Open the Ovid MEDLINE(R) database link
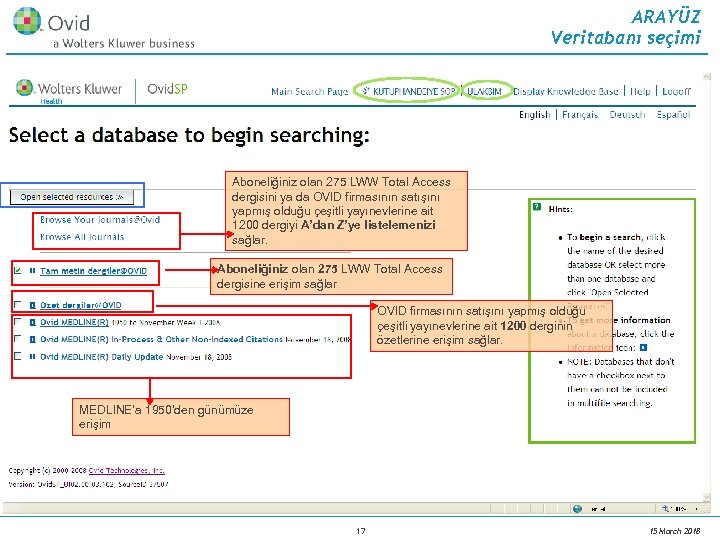This screenshot has width=720, height=540. point(74,322)
